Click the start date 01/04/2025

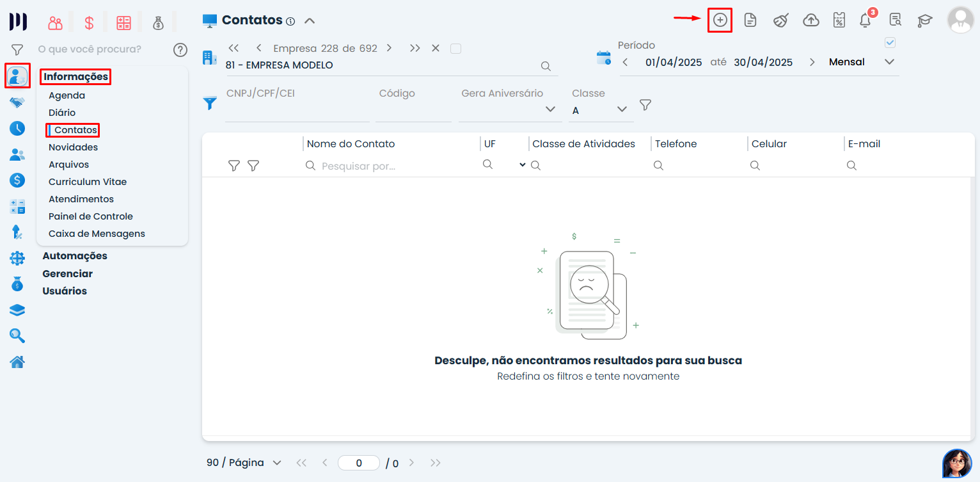(x=674, y=62)
